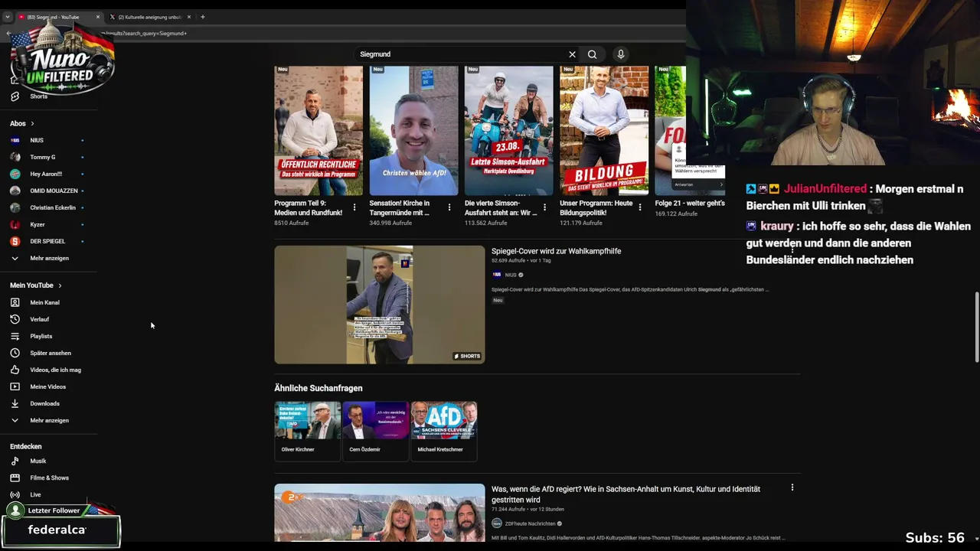Open 'Christian Eckerlin' subscription name
This screenshot has height=551, width=980.
53,207
